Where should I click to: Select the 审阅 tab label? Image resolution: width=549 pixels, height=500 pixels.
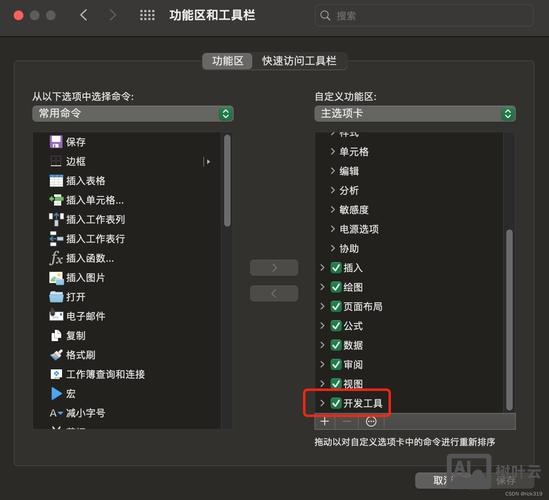point(353,365)
